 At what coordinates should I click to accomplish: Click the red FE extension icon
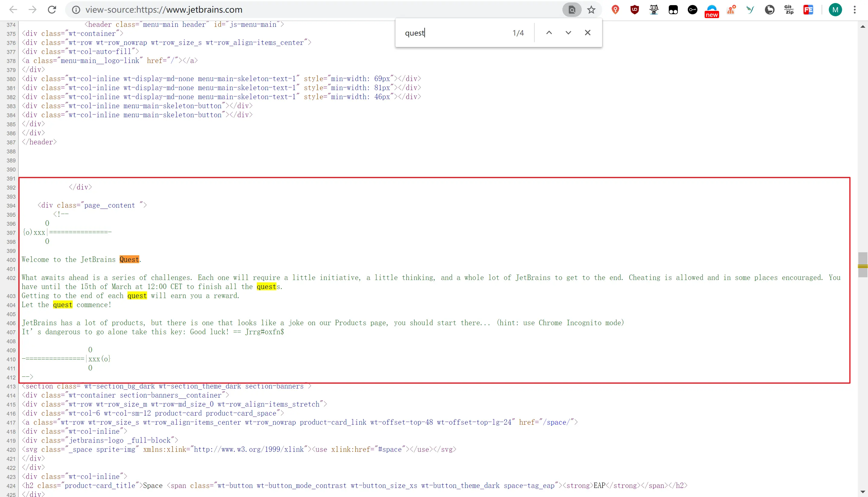click(808, 10)
